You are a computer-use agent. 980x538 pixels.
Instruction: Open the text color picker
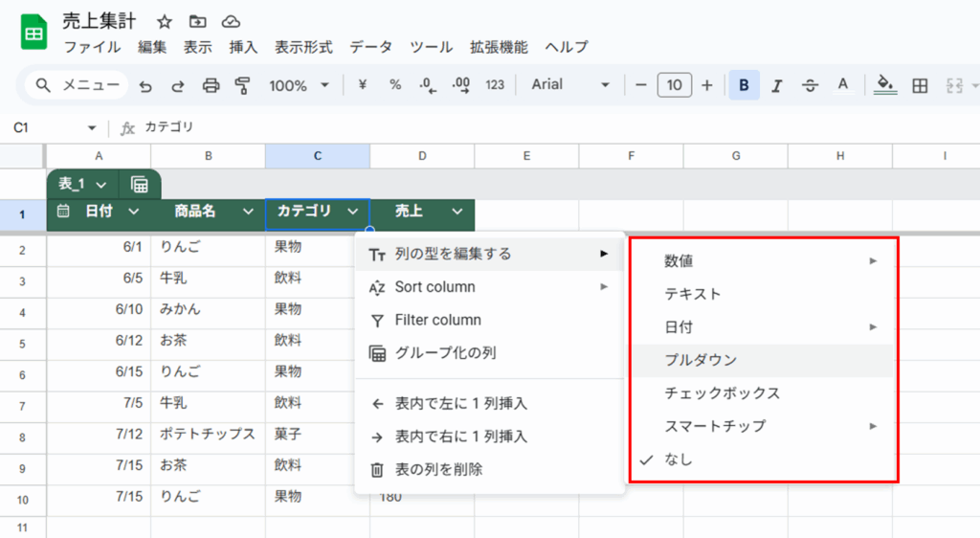tap(843, 85)
